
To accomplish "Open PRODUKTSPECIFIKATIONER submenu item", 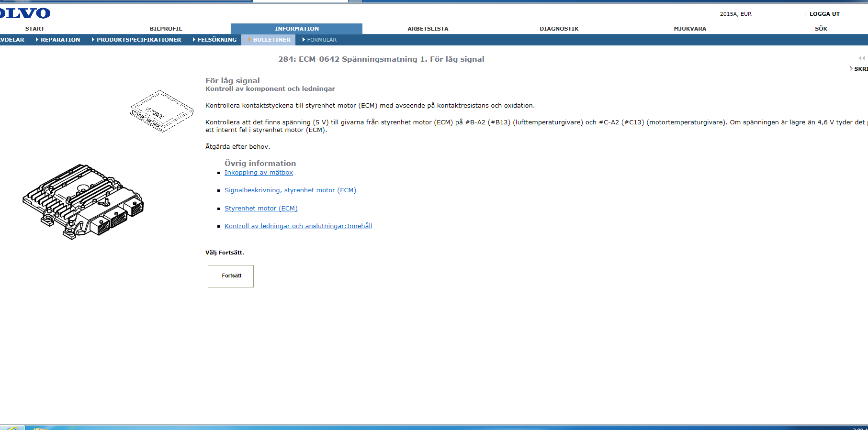I will pos(138,40).
